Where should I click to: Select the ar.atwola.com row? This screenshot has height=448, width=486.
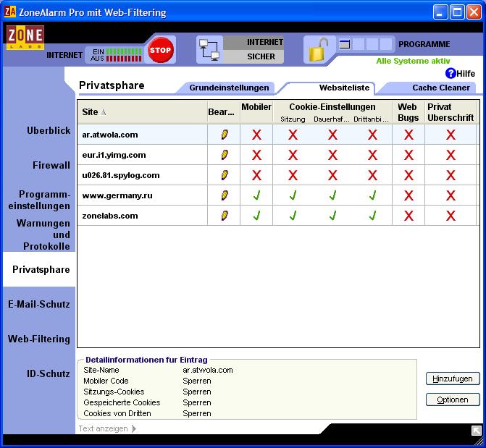click(277, 135)
